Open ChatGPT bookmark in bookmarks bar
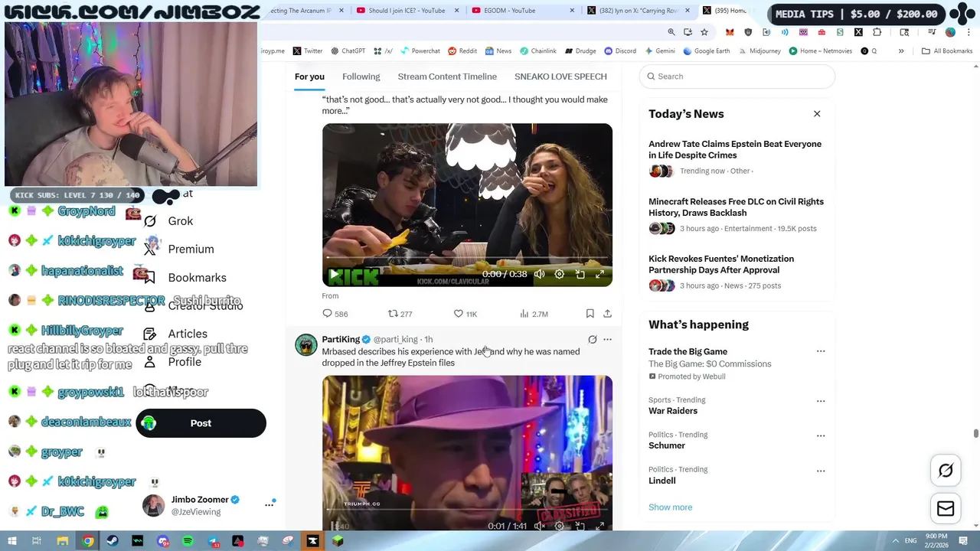Screen dimensions: 980x551 click(x=348, y=51)
